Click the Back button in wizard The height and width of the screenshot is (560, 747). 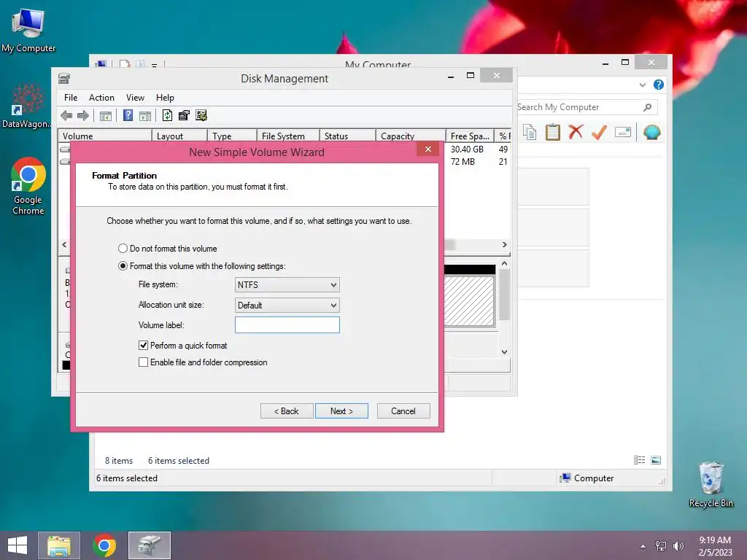point(287,411)
